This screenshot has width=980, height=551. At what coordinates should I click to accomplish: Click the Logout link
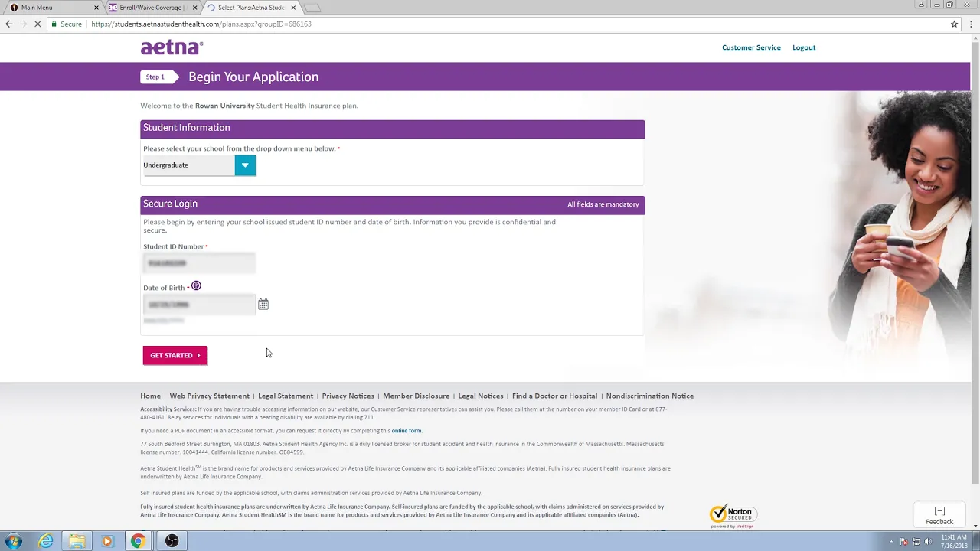click(804, 47)
